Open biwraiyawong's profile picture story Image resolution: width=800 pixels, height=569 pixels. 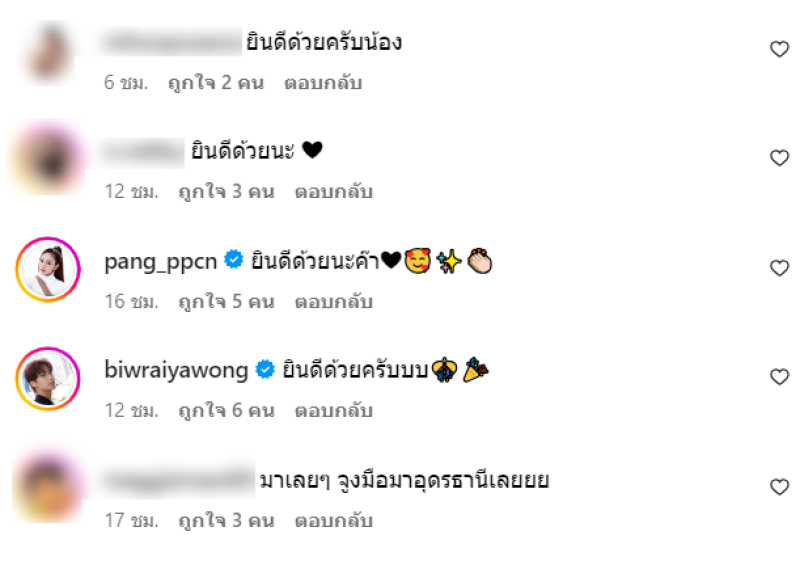click(x=48, y=379)
